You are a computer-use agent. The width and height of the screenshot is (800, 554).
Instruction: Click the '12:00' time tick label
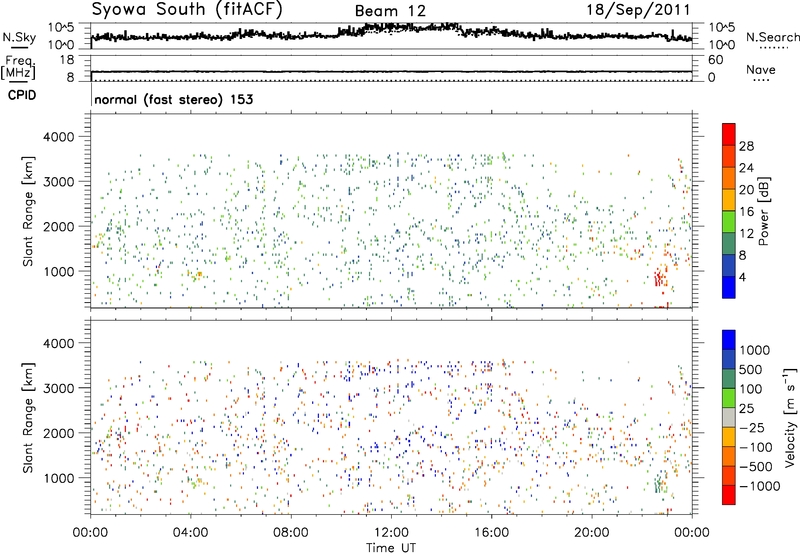point(391,533)
